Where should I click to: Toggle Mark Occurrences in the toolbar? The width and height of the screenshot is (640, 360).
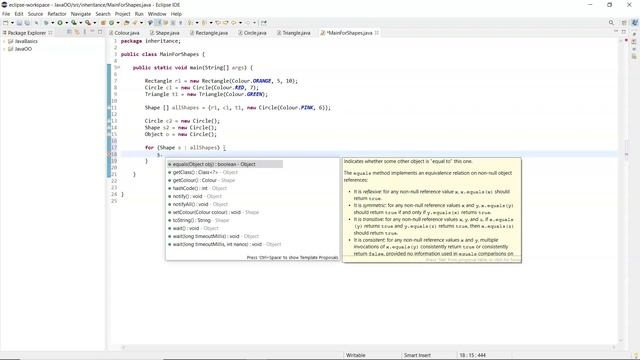(x=158, y=23)
